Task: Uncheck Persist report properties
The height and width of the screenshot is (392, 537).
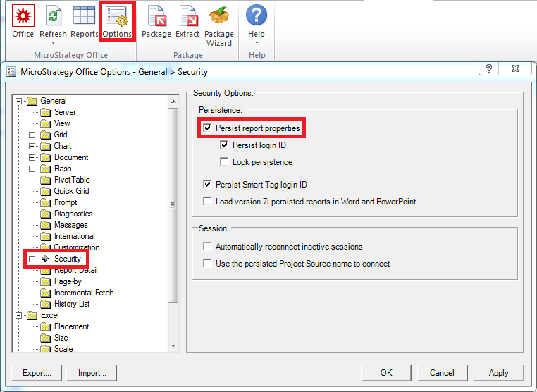Action: tap(207, 128)
